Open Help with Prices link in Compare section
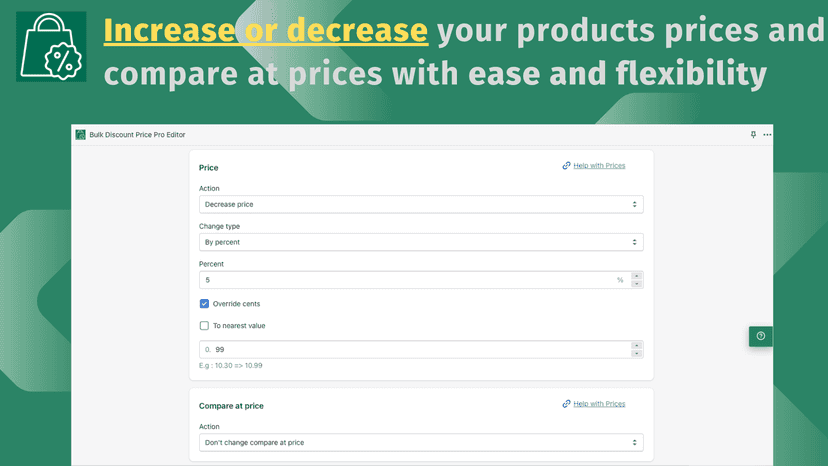 [x=599, y=404]
